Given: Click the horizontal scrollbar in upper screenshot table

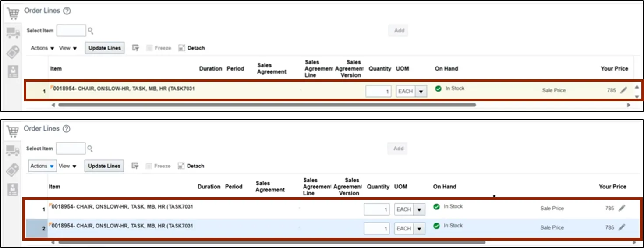Looking at the screenshot, I should (267, 105).
